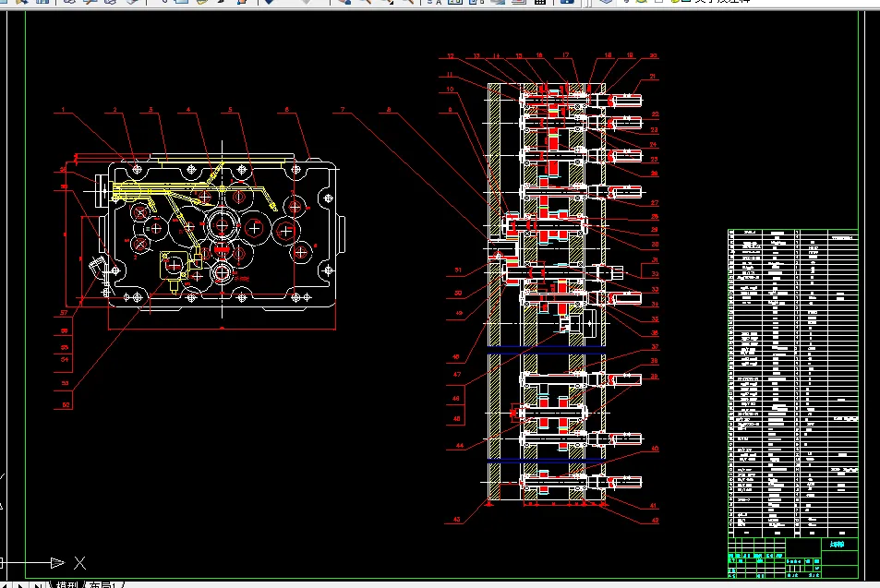Screen dimensions: 880x588
Task: Click the last-tab scroll arrow beside 模型 tab
Action: (38, 585)
